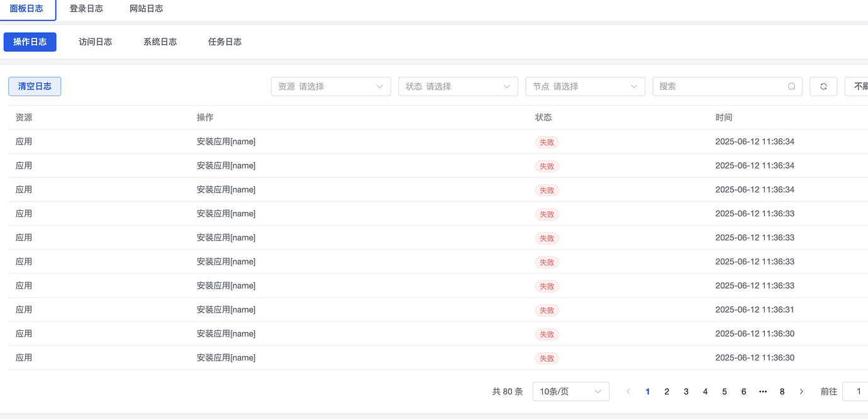Screen dimensions: 868x419
Task: Expand the 状态 filter dropdown
Action: tap(458, 87)
